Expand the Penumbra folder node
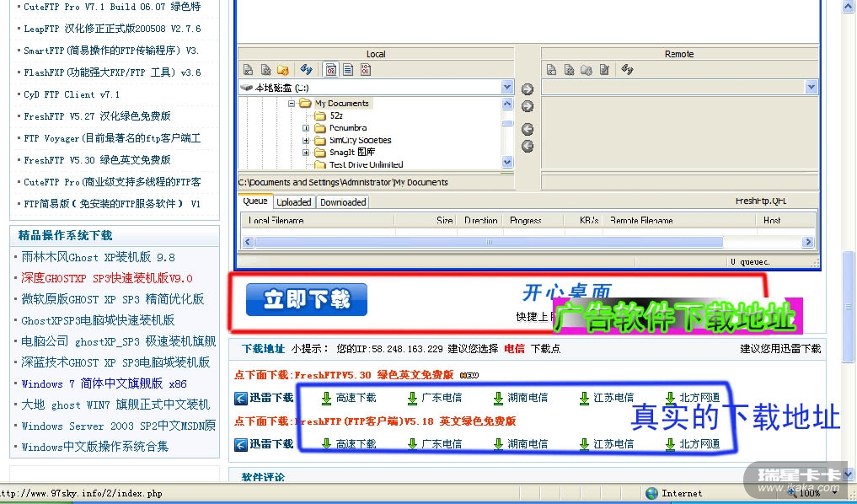 click(306, 128)
